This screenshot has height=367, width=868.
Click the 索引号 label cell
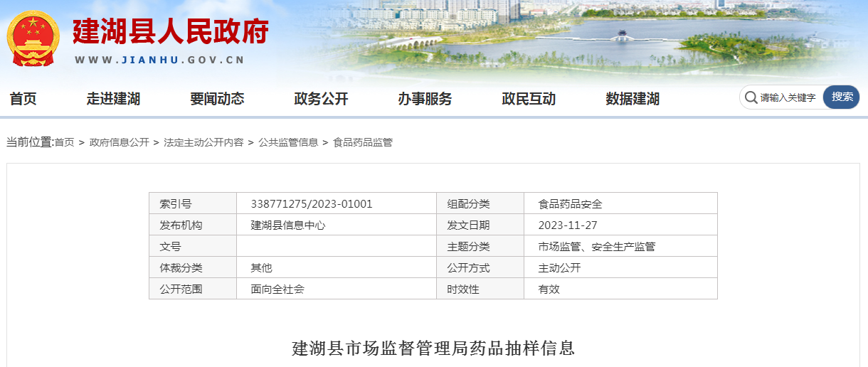[193, 203]
